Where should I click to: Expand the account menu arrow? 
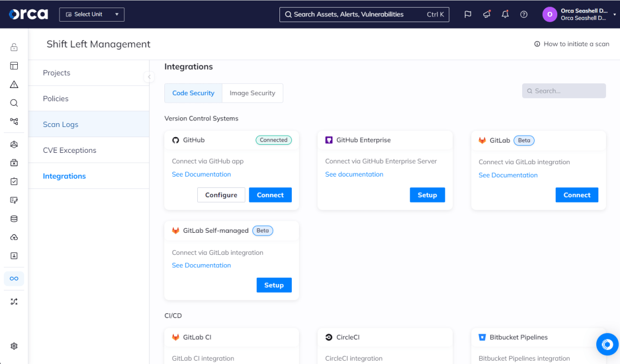[x=615, y=14]
